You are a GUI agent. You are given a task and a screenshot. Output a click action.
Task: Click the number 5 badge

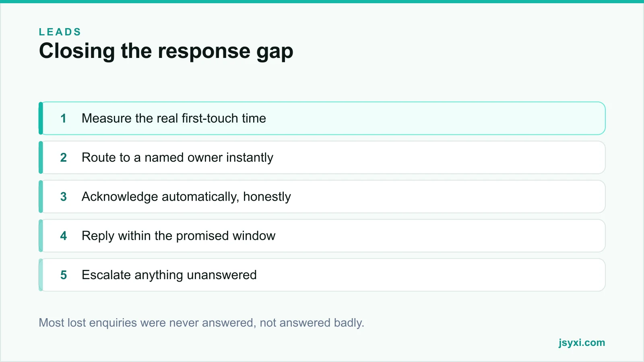[63, 275]
